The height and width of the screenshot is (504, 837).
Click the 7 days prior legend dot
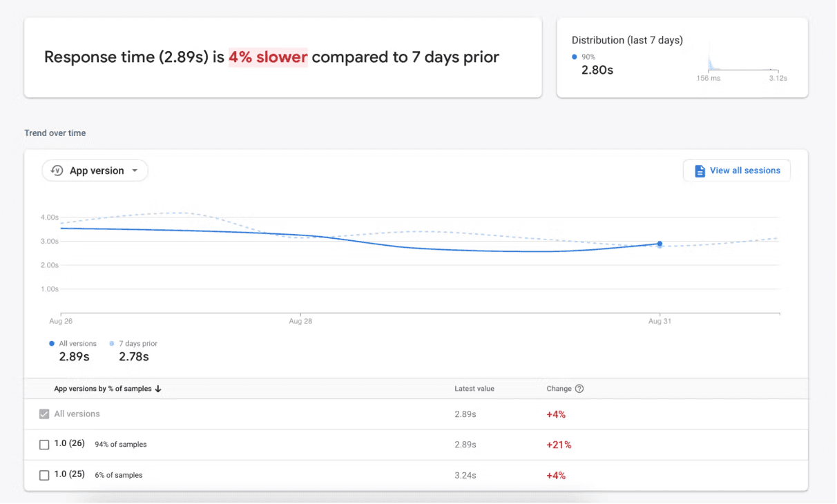(x=112, y=343)
